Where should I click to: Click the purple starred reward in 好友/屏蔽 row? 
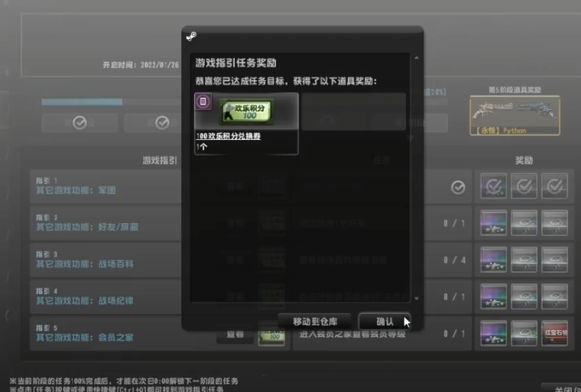(x=494, y=223)
